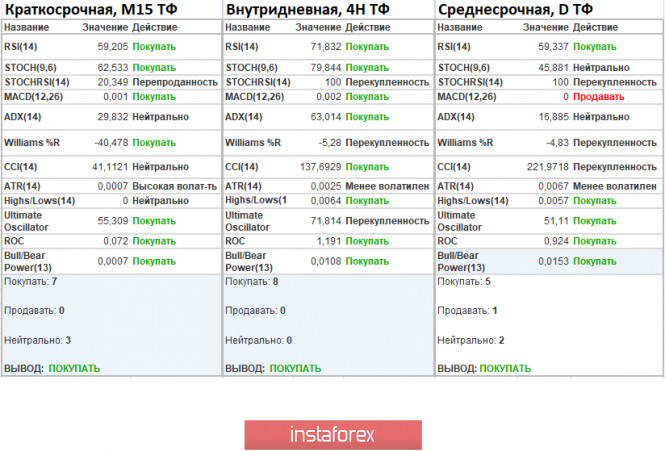Click the daily Bull/Bear Power value 0,0153
This screenshot has width=665, height=451.
pyautogui.click(x=553, y=261)
